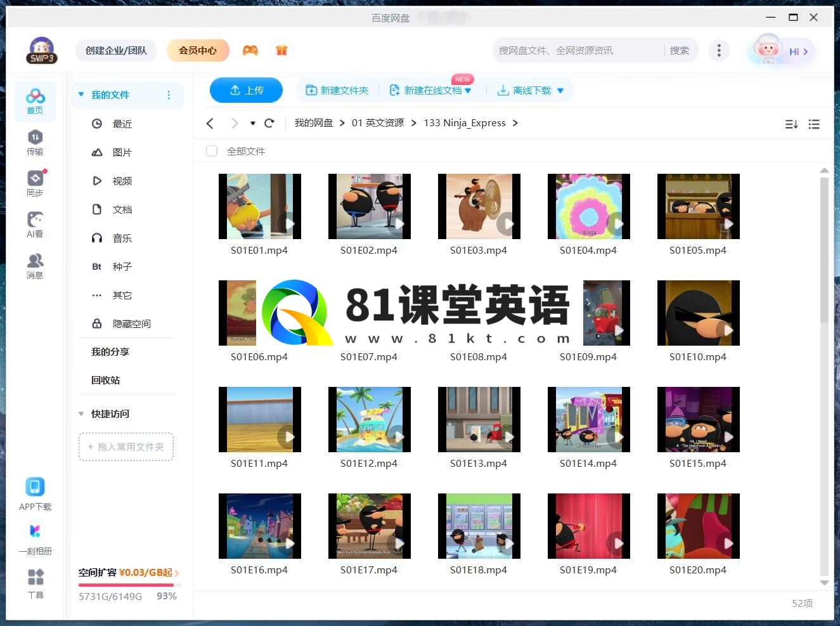Open the 会员中心 member center
The height and width of the screenshot is (626, 840).
coord(198,50)
